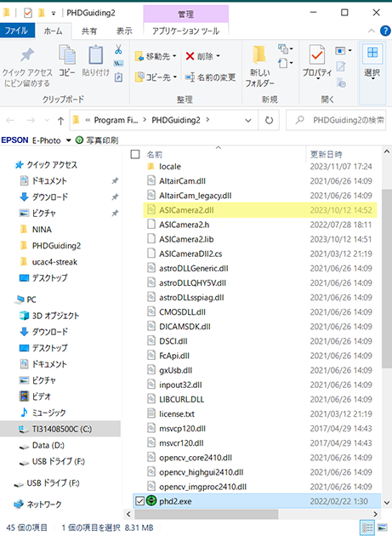Click the scissors cut icon in ribbon
The image size is (392, 536).
(118, 50)
